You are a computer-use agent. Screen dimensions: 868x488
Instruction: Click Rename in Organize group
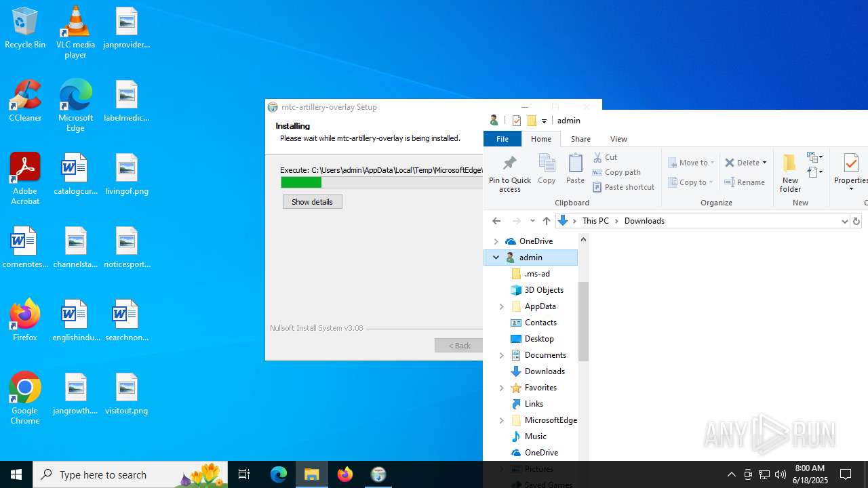(745, 182)
